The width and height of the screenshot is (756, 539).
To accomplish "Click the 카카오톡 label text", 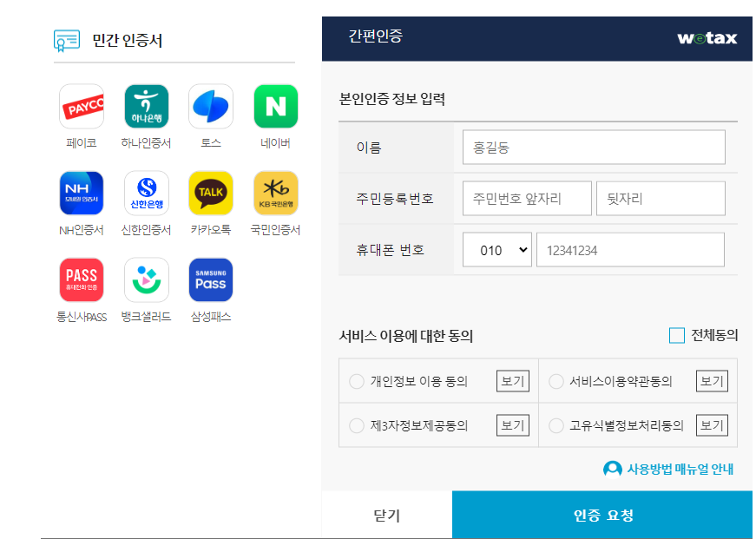I will point(211,230).
